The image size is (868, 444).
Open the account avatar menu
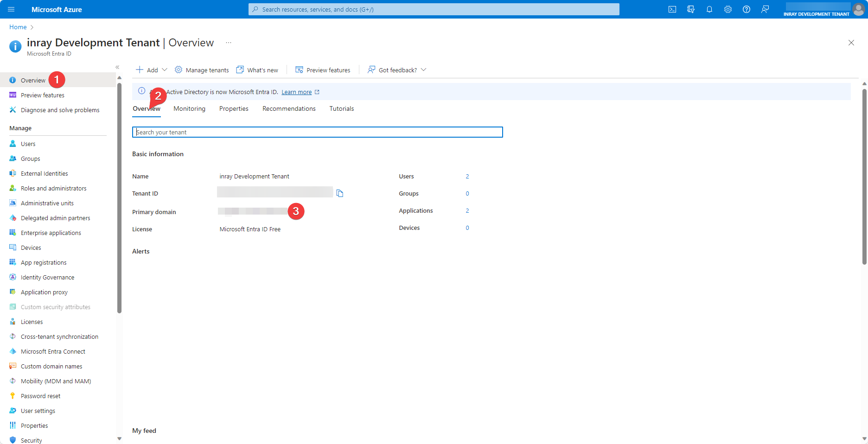click(x=858, y=9)
